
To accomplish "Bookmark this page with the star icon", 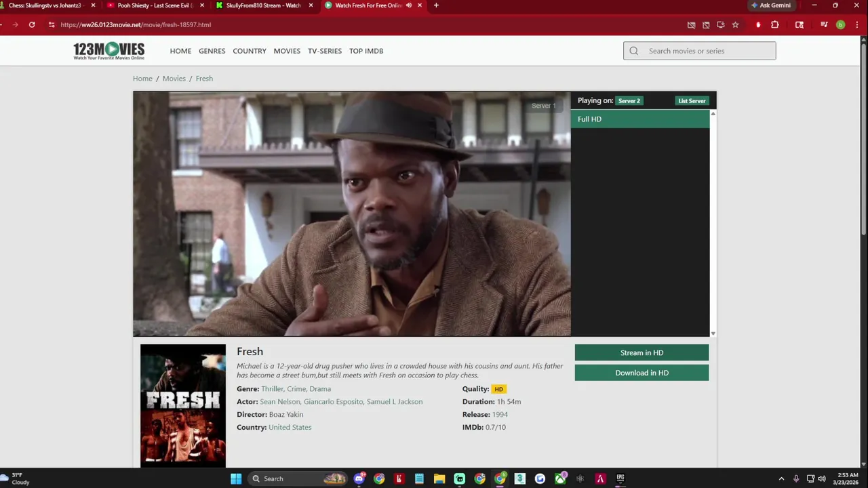I will [735, 25].
